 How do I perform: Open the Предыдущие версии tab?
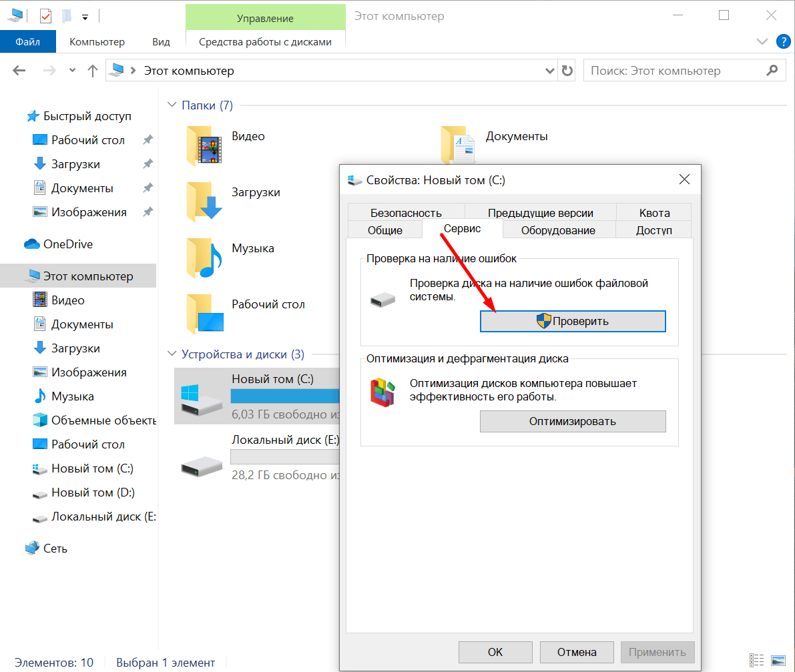coord(541,213)
